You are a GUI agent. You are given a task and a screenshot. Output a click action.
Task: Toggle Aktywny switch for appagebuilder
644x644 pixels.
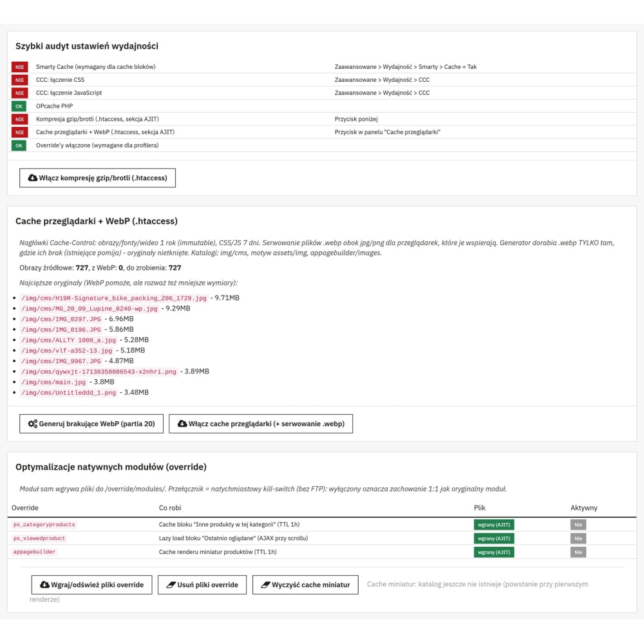tap(578, 552)
